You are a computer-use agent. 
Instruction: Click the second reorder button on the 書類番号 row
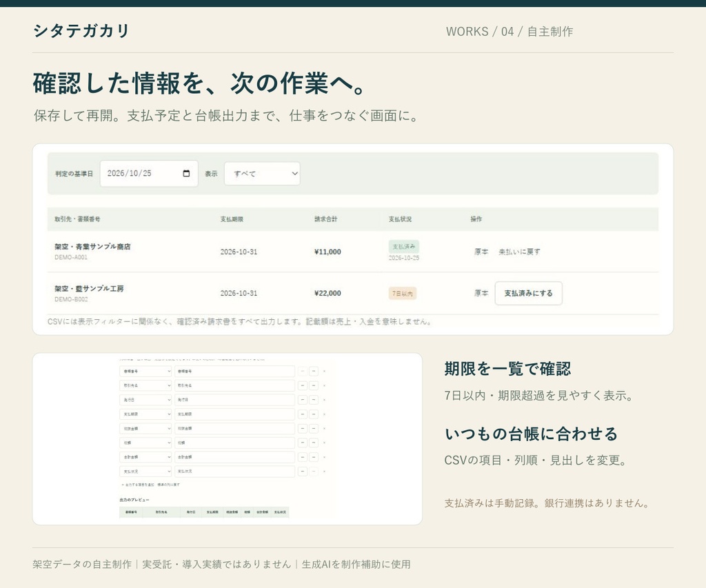pyautogui.click(x=314, y=372)
